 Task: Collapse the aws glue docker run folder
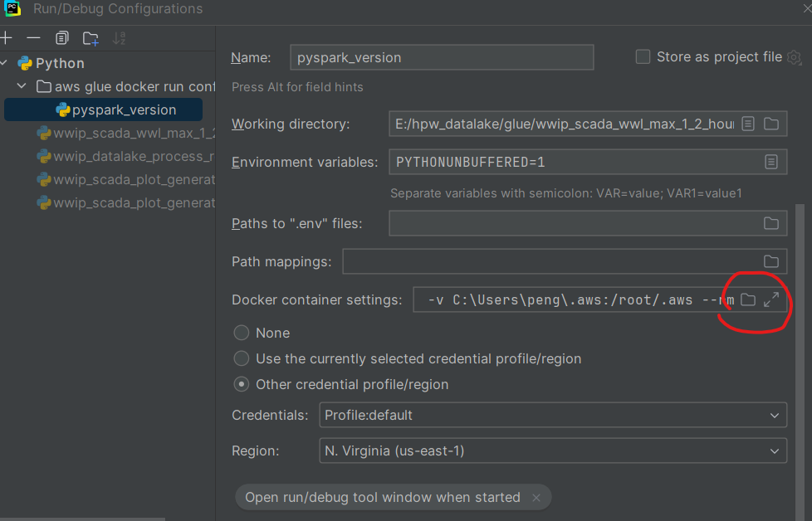point(21,86)
